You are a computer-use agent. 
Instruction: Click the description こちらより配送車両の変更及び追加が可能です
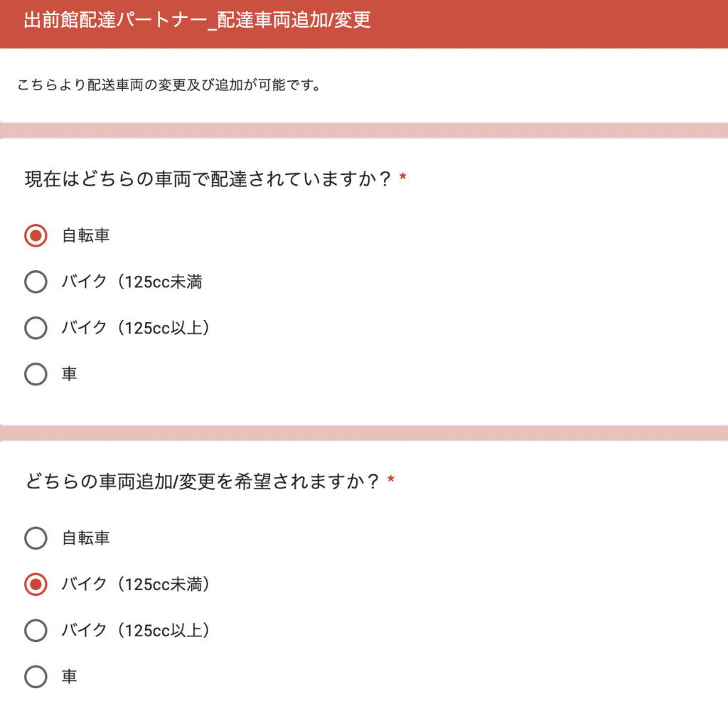168,85
